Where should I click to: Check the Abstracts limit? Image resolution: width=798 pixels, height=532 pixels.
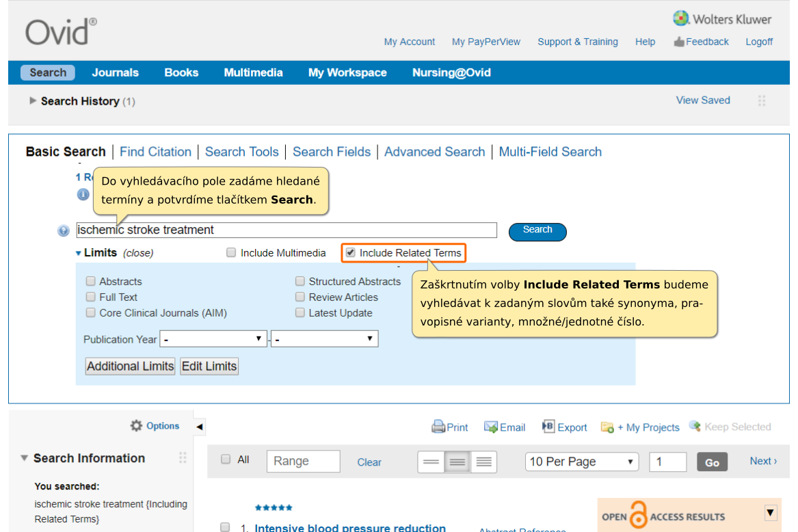(x=90, y=281)
